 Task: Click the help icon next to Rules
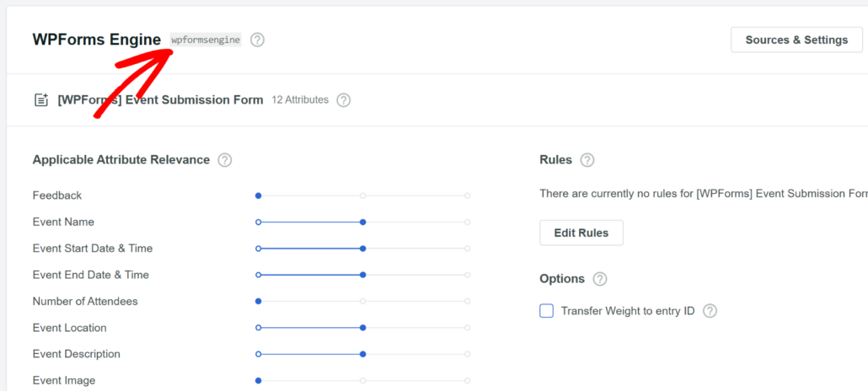click(x=587, y=160)
